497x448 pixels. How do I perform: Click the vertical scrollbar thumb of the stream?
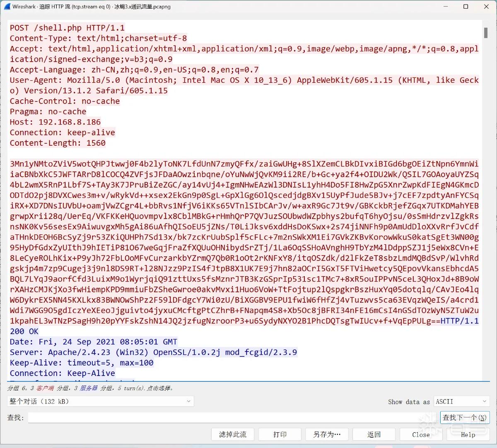486,32
